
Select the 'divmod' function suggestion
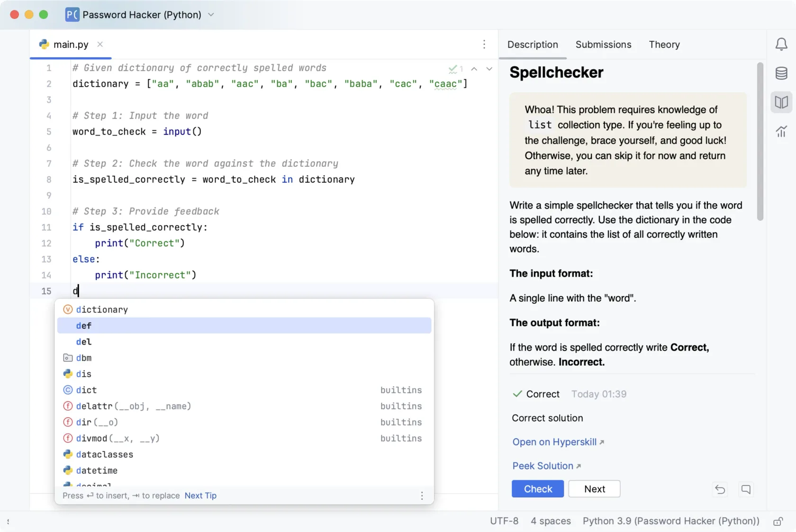(x=244, y=438)
